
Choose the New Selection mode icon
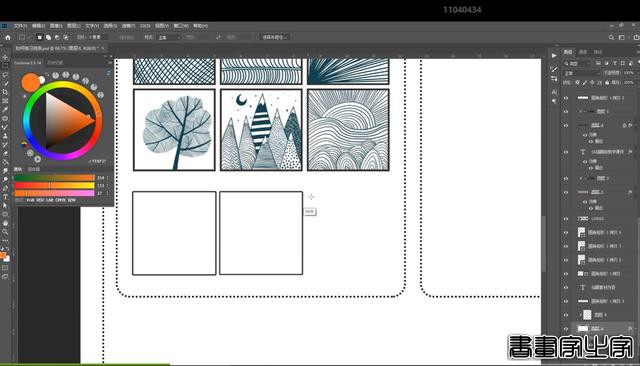(x=40, y=37)
